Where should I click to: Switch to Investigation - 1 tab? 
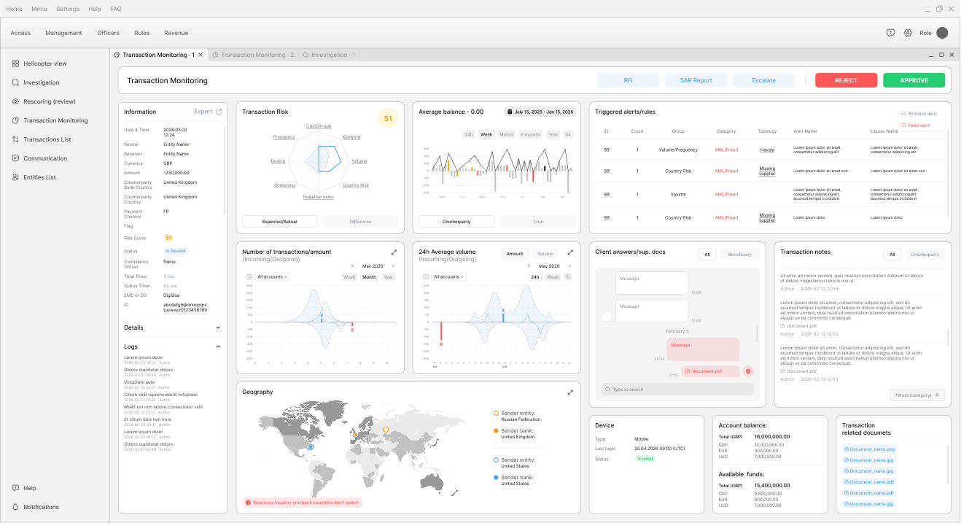pos(329,55)
